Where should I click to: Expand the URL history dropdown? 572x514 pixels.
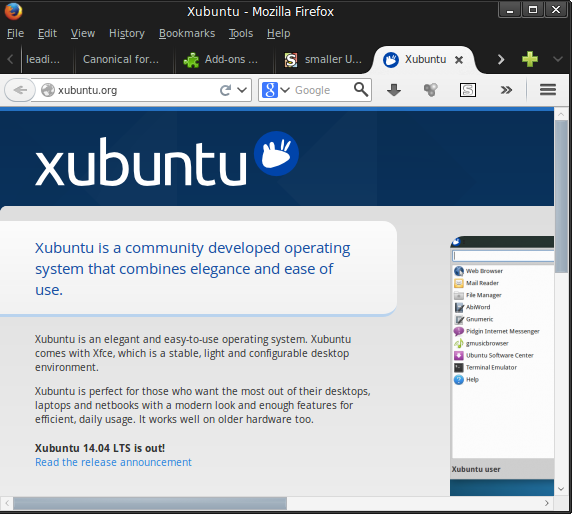242,90
